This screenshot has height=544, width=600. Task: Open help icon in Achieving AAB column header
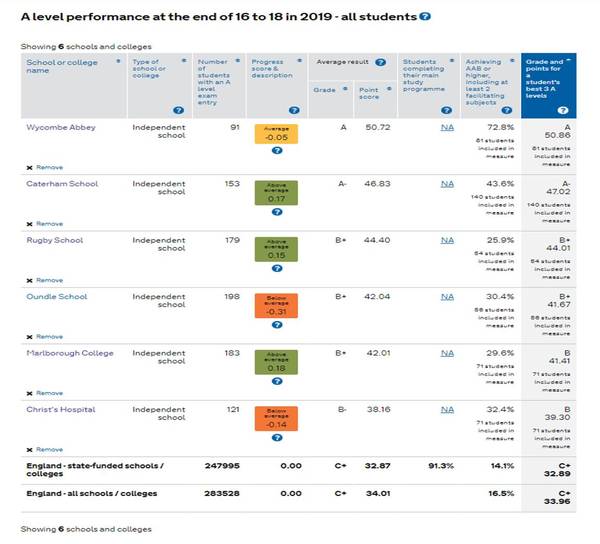click(507, 110)
